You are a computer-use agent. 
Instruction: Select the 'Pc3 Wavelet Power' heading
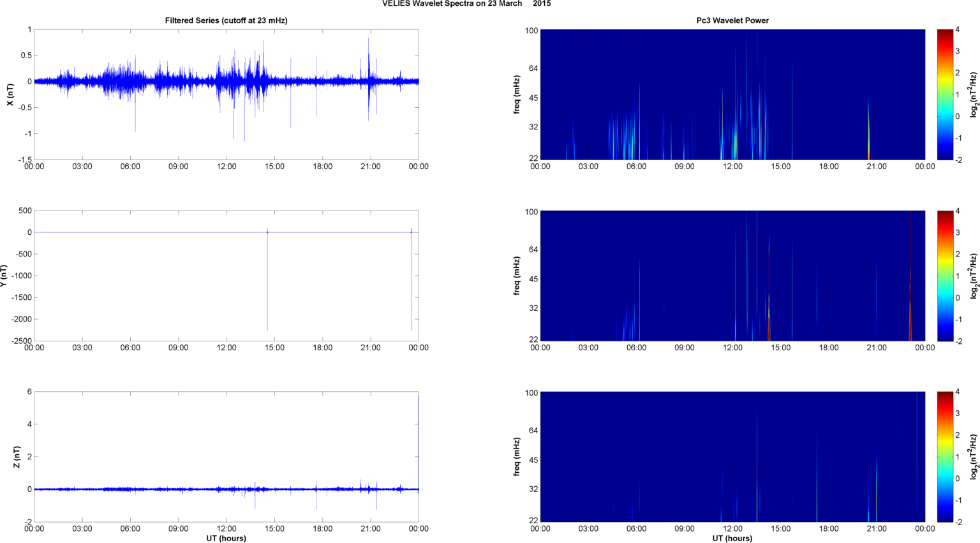(x=732, y=20)
